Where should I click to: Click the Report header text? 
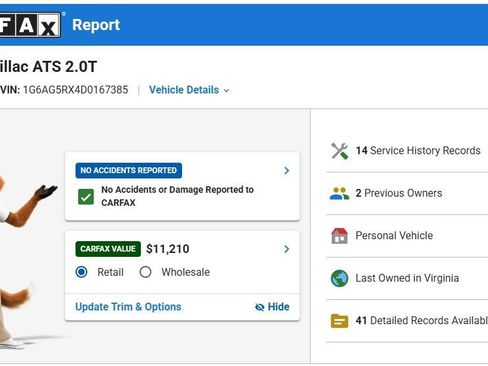pyautogui.click(x=96, y=25)
